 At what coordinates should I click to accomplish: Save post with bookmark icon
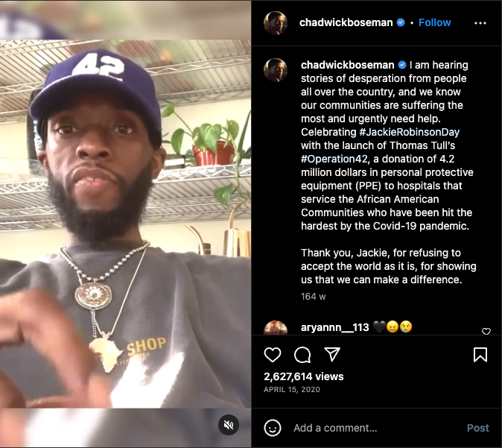point(480,355)
